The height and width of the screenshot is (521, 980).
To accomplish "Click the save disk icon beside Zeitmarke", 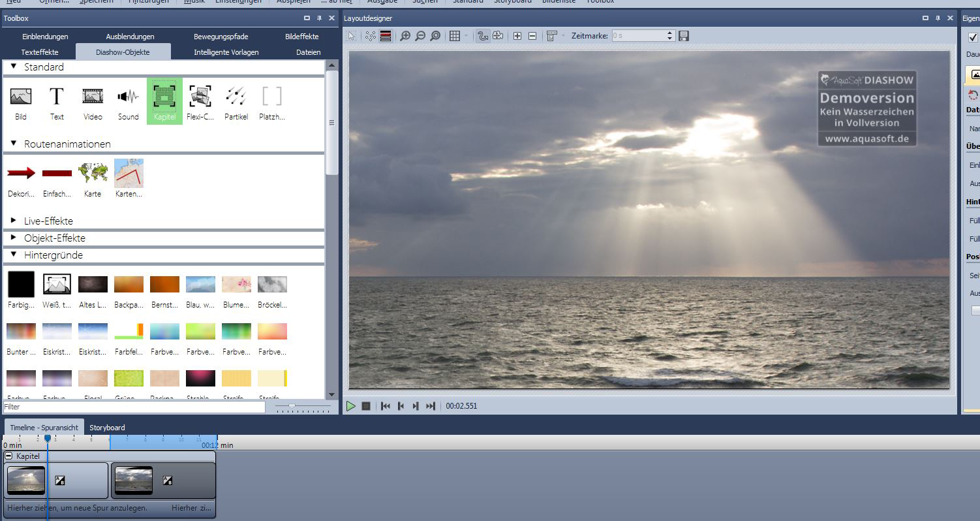I will pos(684,36).
